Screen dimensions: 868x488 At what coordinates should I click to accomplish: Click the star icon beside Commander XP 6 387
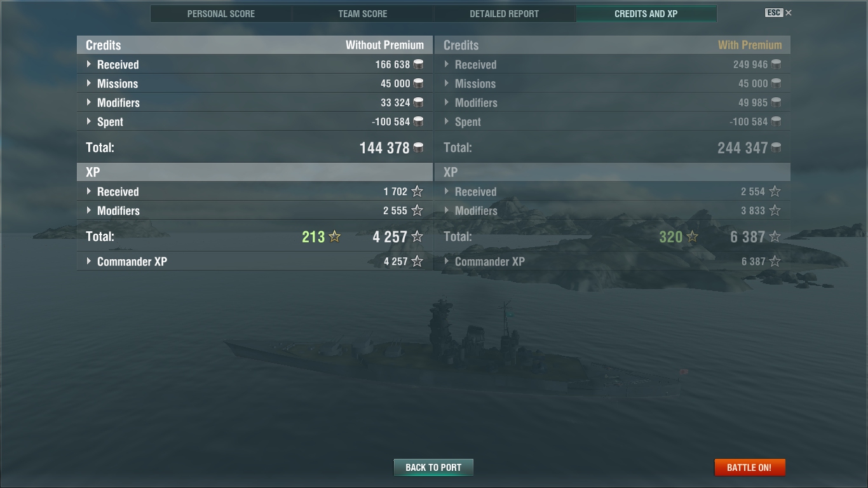pyautogui.click(x=775, y=261)
